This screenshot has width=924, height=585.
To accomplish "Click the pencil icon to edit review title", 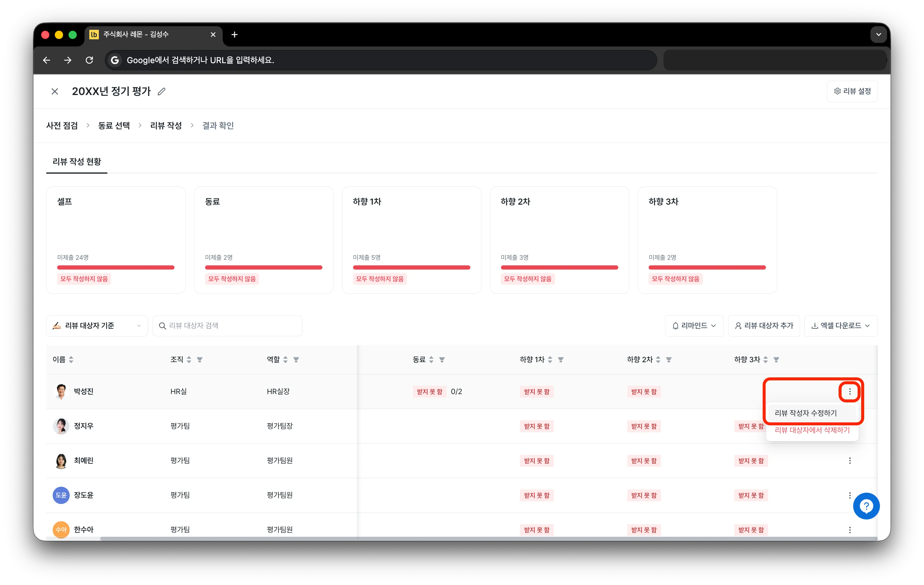I will pos(162,91).
